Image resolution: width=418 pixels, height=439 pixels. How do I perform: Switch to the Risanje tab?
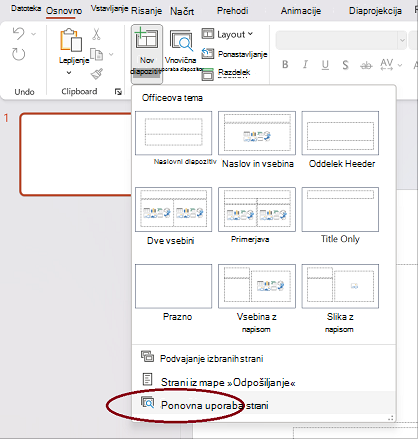tap(146, 11)
